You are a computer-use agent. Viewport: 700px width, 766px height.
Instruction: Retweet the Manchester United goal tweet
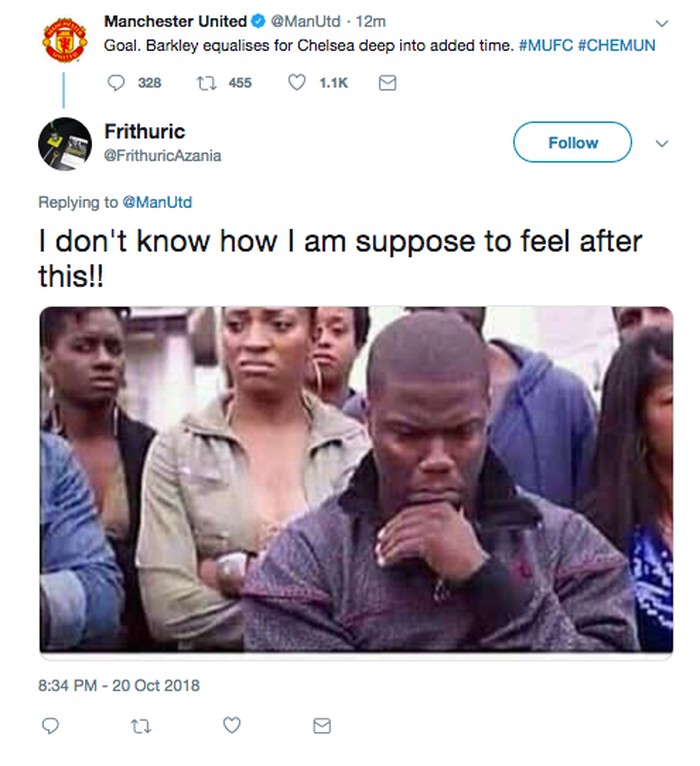tap(206, 83)
